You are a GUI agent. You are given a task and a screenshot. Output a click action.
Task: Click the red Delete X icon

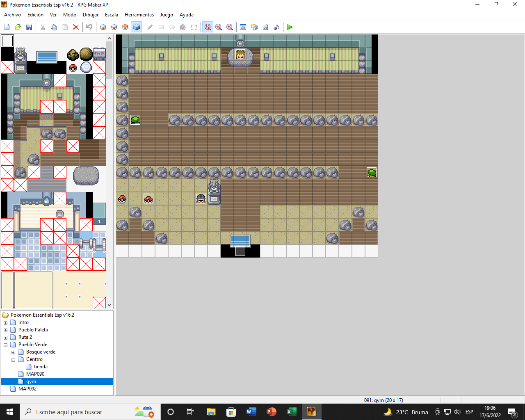76,27
